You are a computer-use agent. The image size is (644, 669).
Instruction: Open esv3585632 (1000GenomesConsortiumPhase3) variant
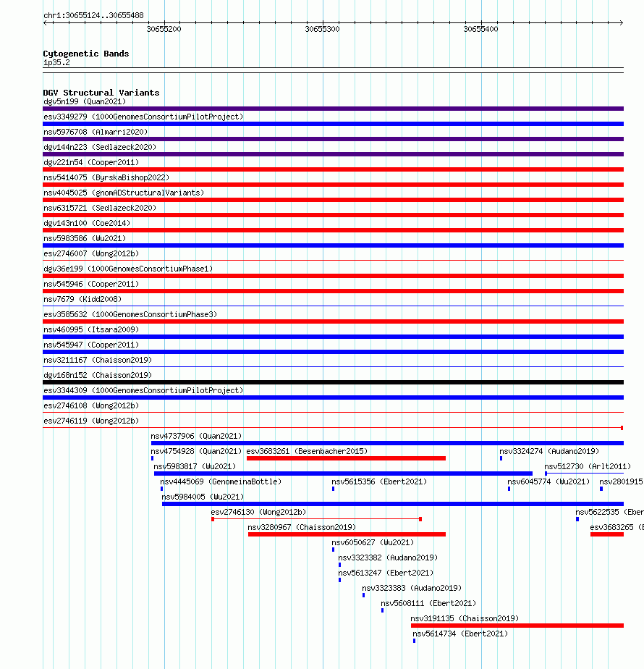click(130, 314)
